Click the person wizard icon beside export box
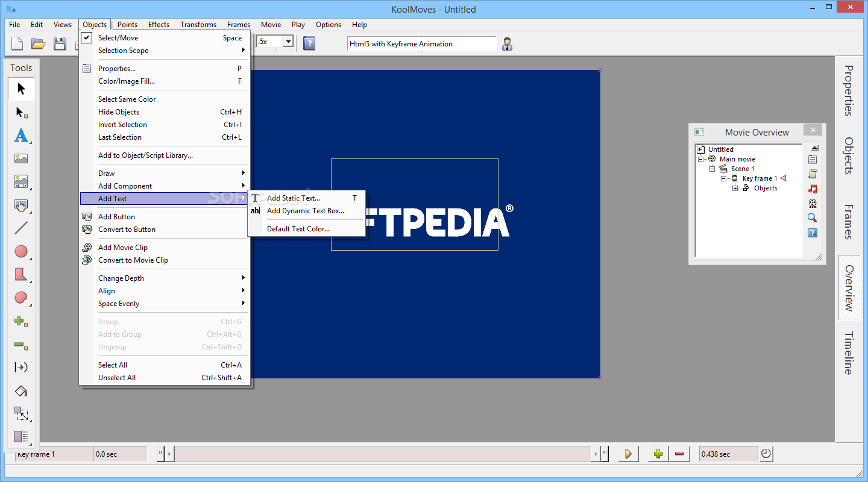This screenshot has height=482, width=868. click(508, 44)
